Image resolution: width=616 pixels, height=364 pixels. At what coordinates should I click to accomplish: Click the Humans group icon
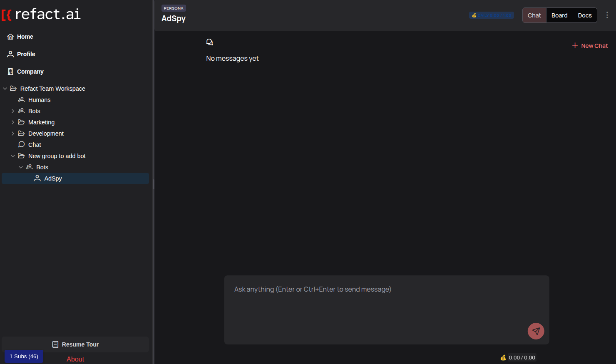[21, 99]
